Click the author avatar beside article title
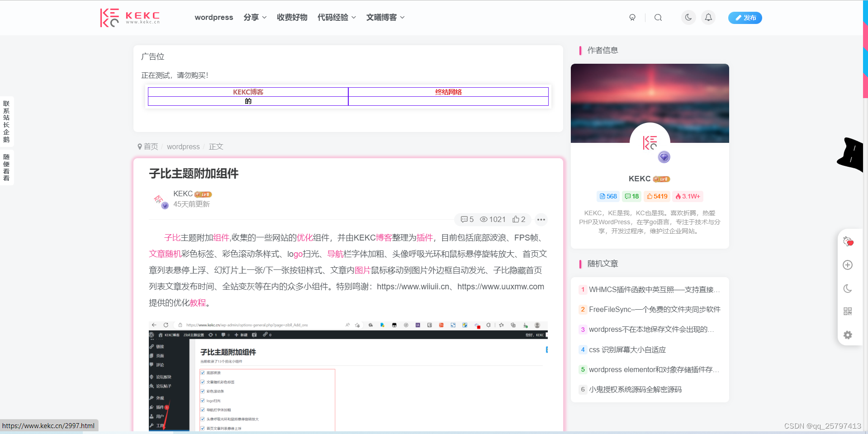The image size is (868, 434). pos(159,199)
